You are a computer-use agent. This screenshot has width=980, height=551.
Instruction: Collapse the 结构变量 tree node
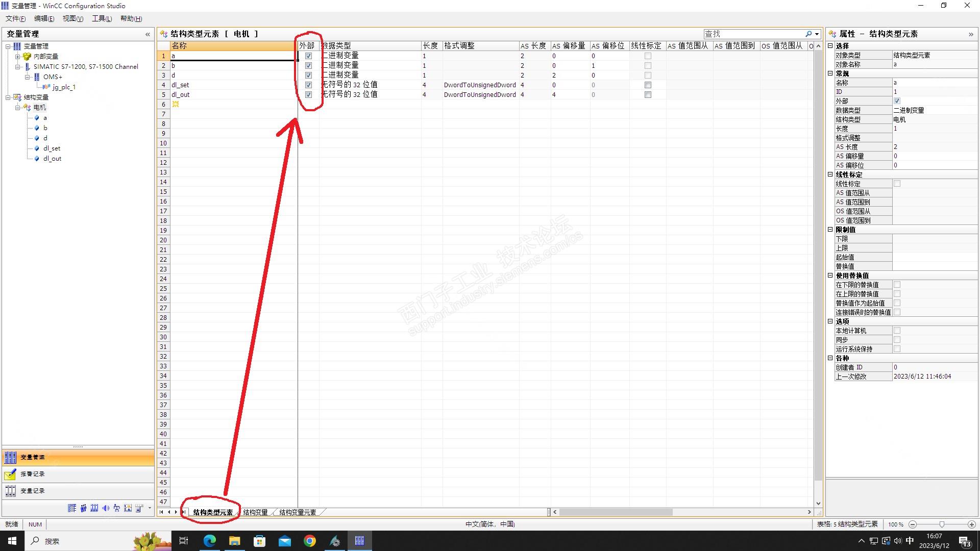(x=8, y=97)
